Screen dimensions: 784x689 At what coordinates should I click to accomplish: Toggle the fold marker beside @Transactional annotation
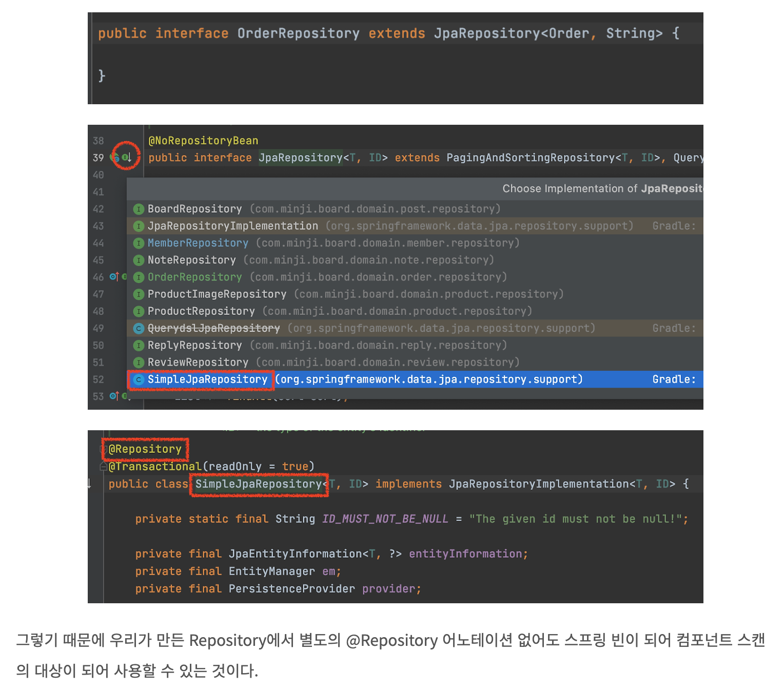[103, 466]
